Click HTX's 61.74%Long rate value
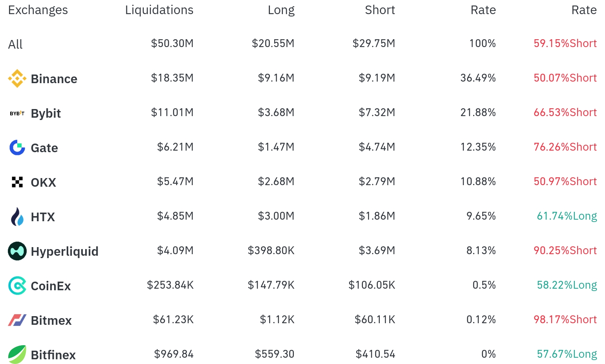 click(567, 216)
